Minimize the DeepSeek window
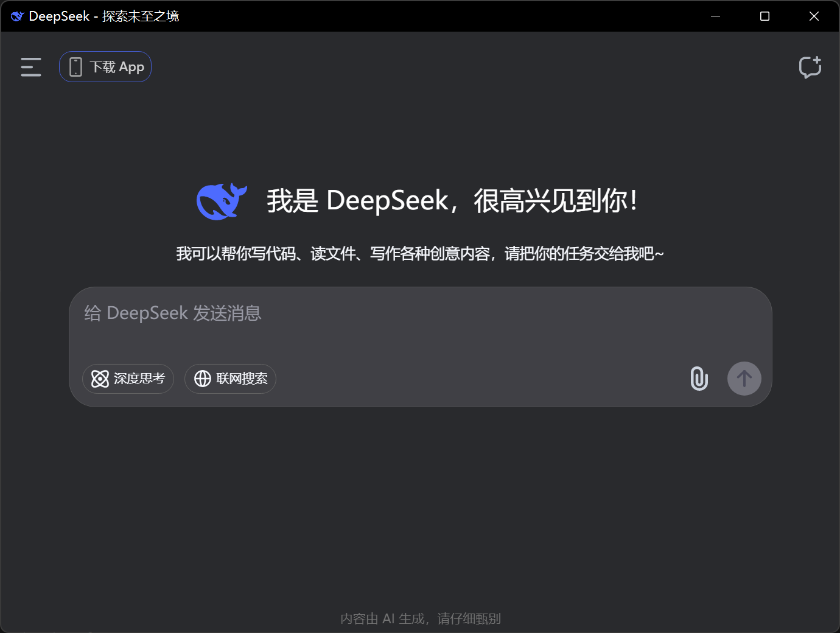This screenshot has height=633, width=840. [x=716, y=16]
